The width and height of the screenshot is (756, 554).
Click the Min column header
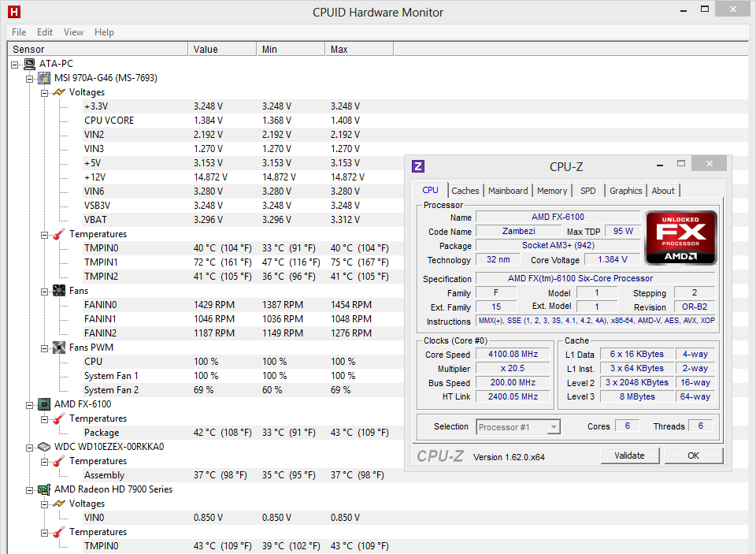coord(291,49)
